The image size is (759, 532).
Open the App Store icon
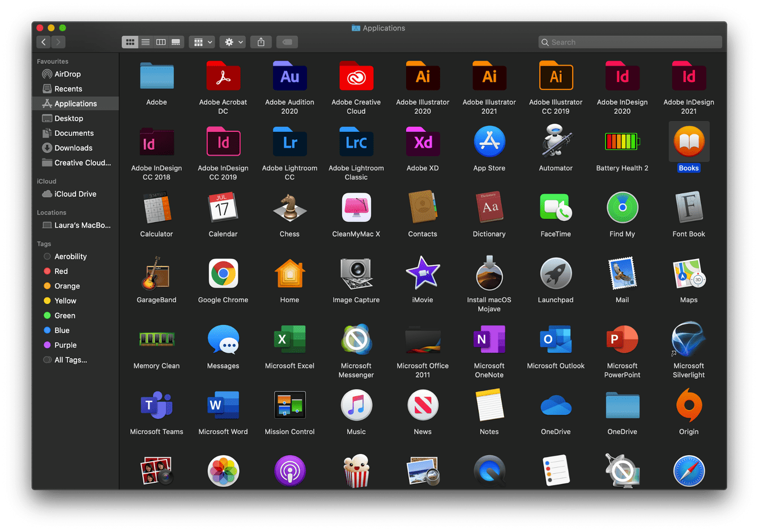(x=489, y=142)
